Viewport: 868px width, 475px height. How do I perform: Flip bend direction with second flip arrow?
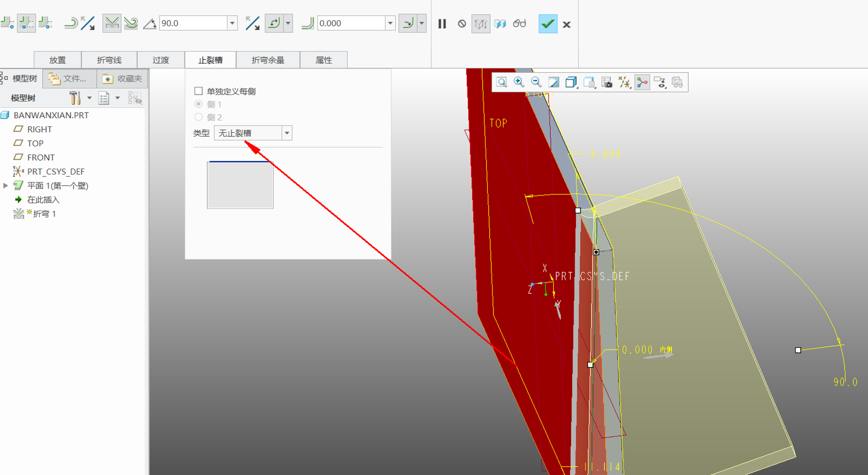(252, 23)
